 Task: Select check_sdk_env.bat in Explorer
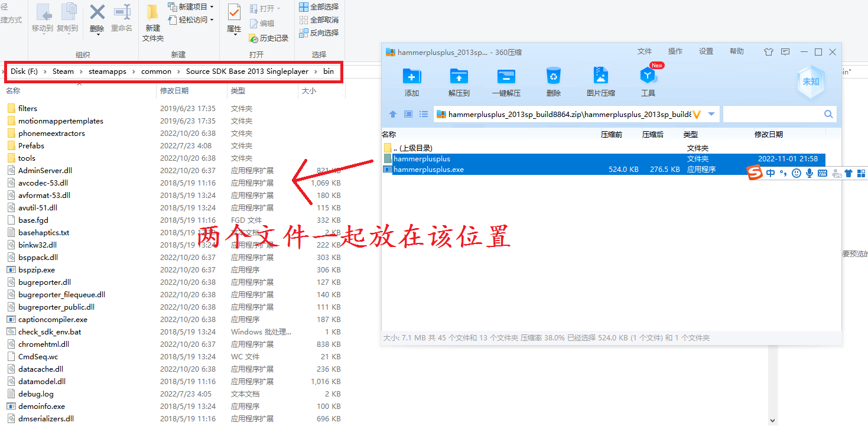(x=50, y=332)
